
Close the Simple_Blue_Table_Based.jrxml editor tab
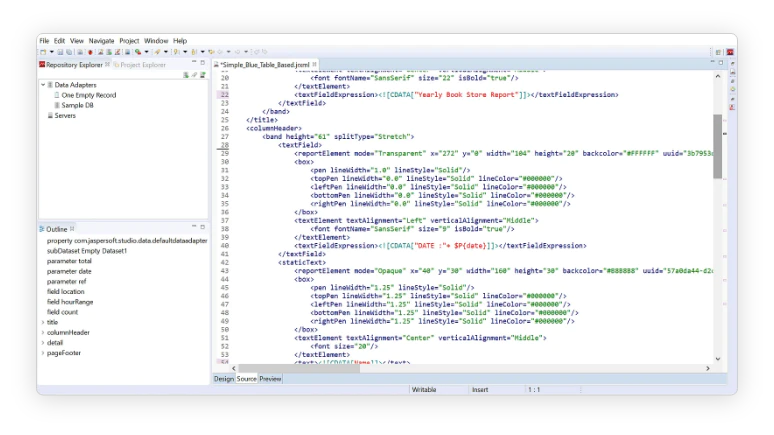[x=314, y=64]
